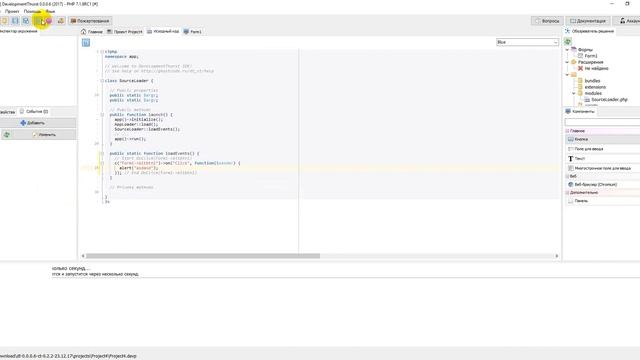The width and height of the screenshot is (640, 360).
Task: Collapse the Расширения tree node
Action: (x=567, y=62)
